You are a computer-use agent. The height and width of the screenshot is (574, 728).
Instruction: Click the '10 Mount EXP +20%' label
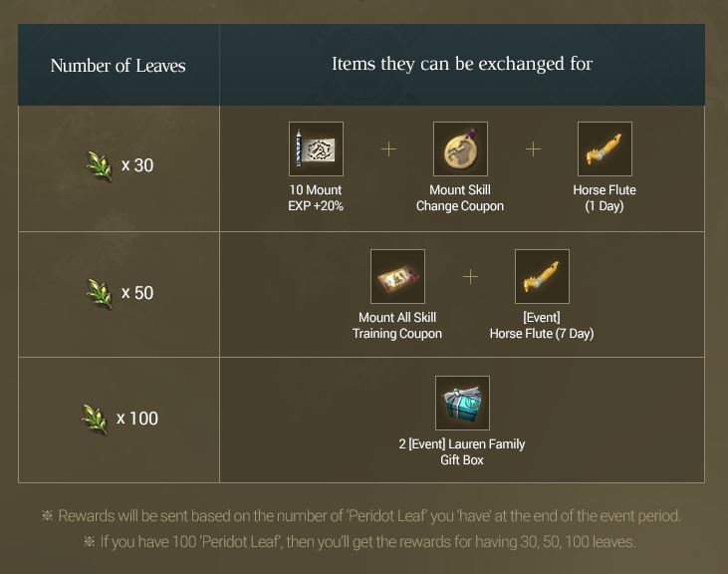(315, 198)
